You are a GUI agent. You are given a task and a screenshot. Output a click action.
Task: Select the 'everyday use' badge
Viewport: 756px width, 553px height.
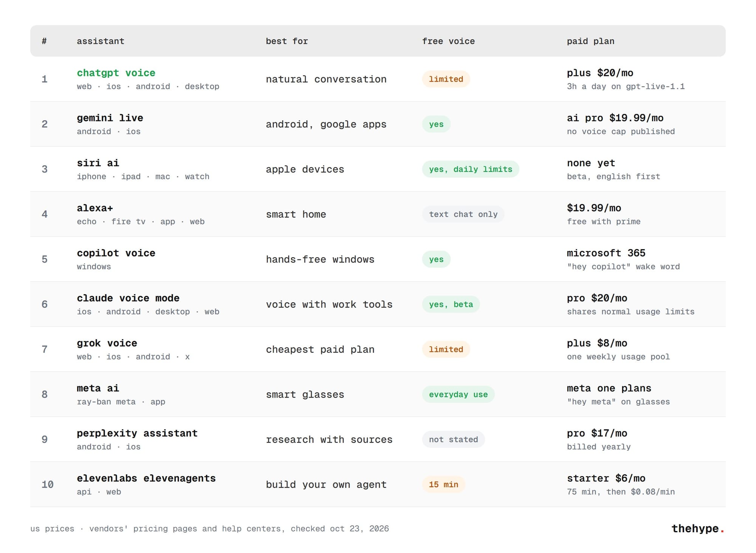point(458,394)
